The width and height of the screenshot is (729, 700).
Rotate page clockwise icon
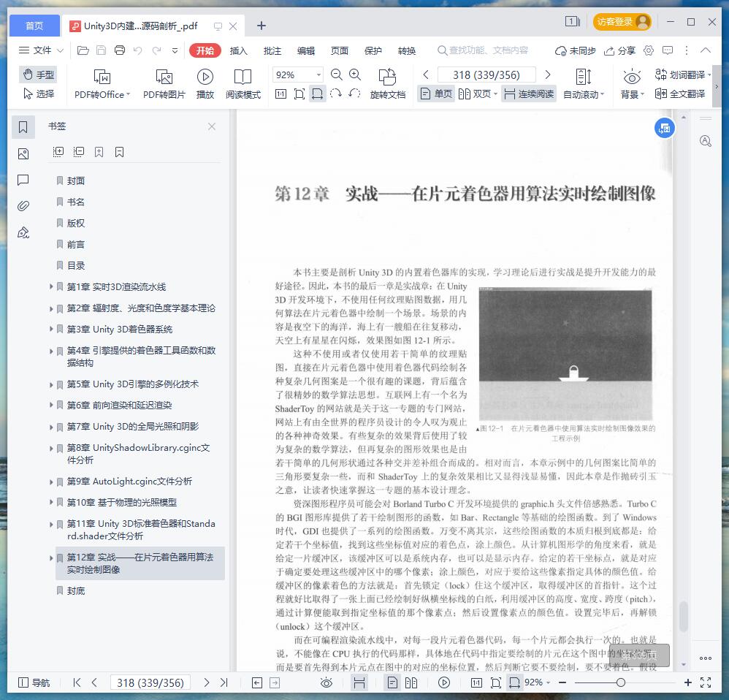coord(336,94)
